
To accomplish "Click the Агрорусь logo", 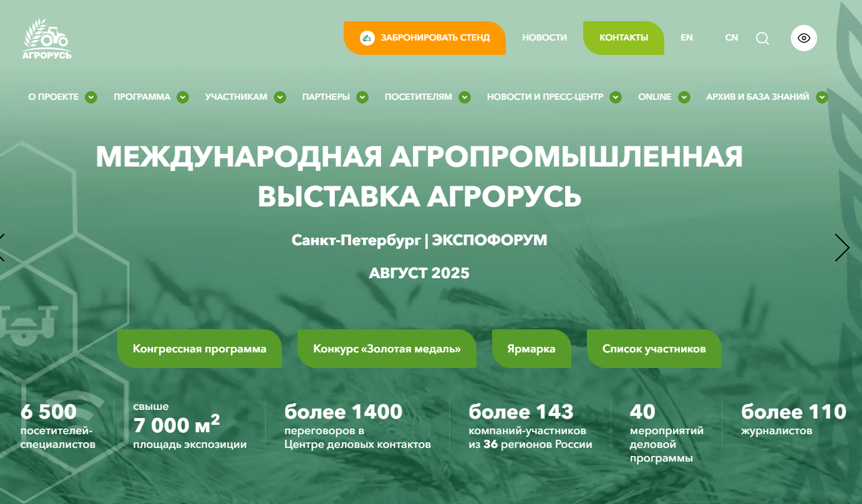I will tap(47, 39).
